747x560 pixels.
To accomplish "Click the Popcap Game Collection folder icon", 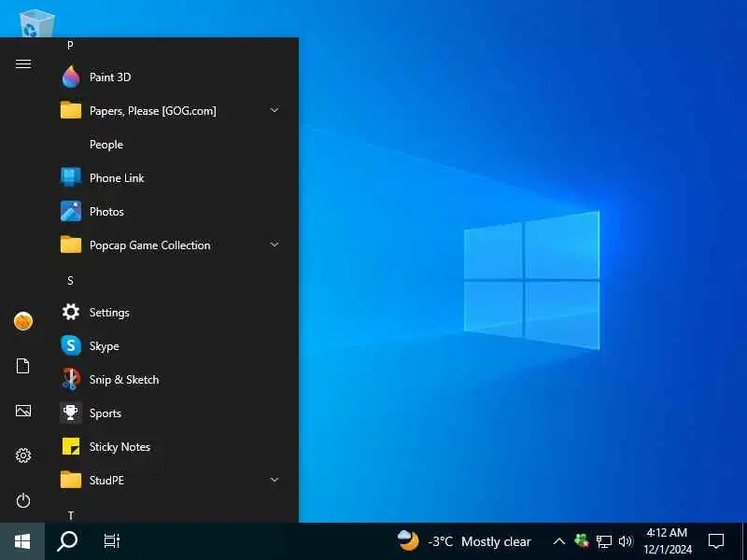I will [x=71, y=245].
